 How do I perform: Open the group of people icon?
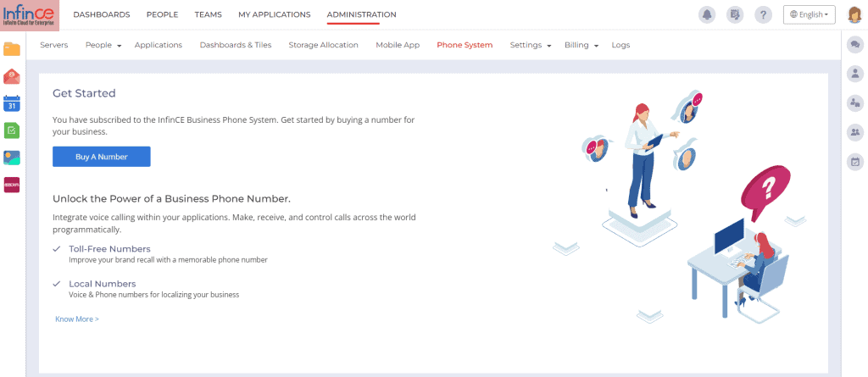855,132
